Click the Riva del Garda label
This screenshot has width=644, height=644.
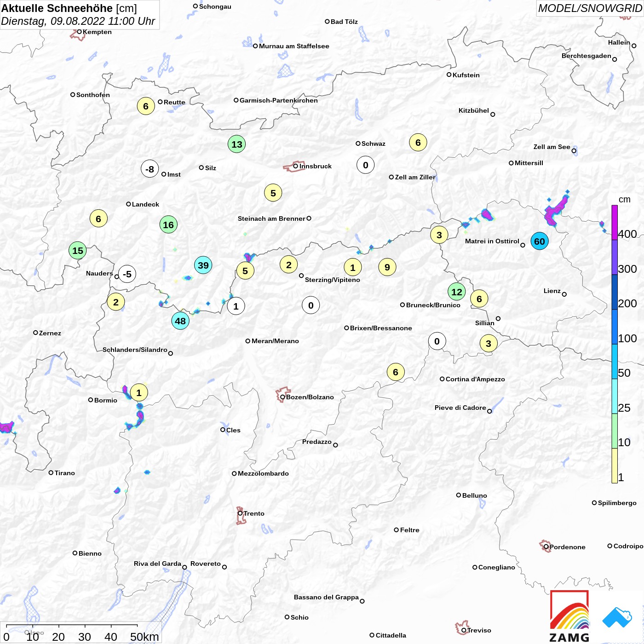157,563
